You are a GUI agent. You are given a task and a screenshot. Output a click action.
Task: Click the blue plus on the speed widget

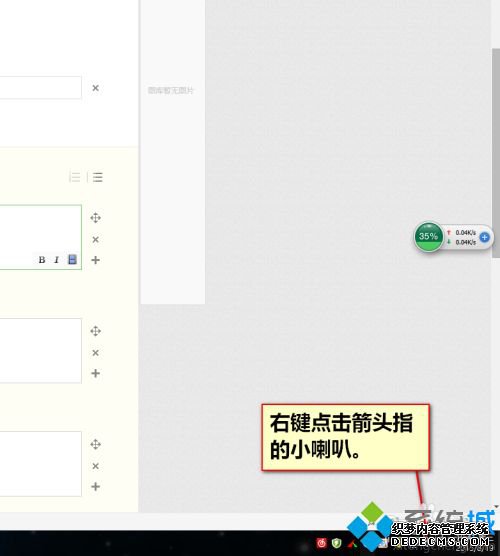pyautogui.click(x=484, y=237)
